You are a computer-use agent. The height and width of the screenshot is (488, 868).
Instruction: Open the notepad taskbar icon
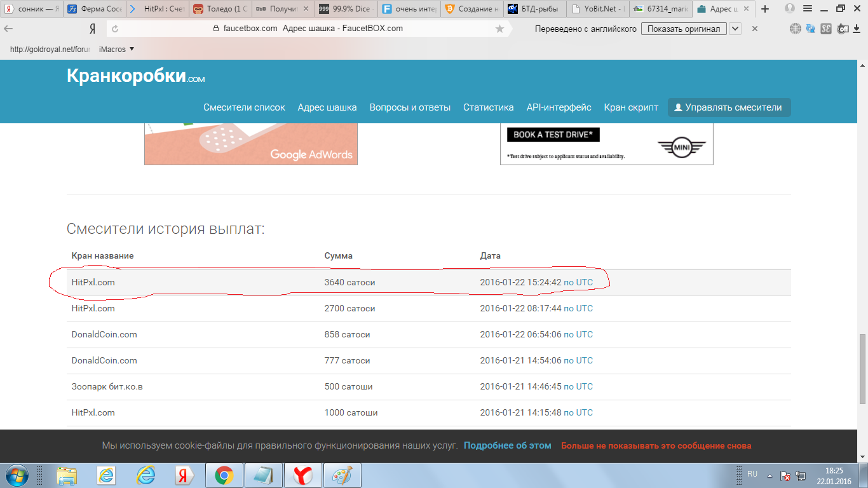tap(263, 475)
